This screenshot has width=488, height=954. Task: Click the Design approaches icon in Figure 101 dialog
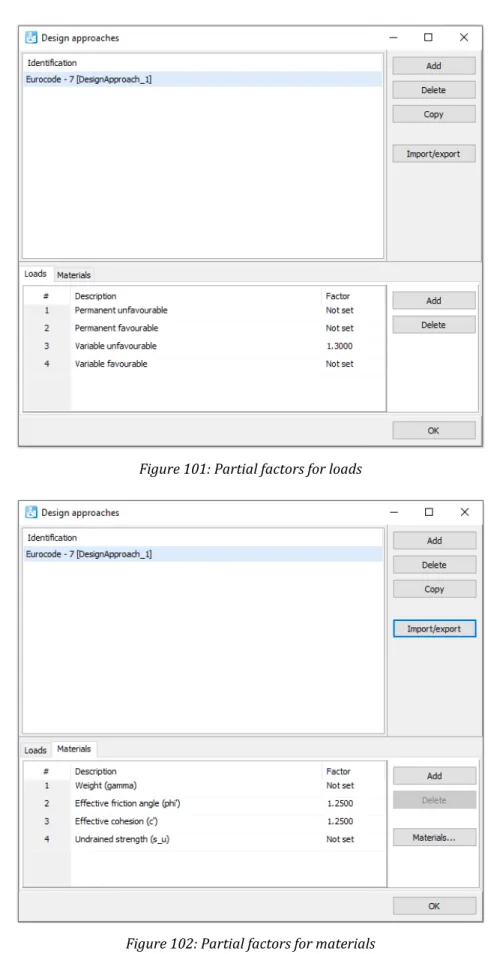coord(30,38)
